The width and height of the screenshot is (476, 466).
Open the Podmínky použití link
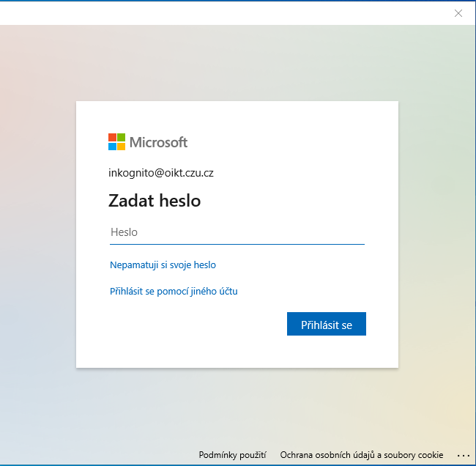232,455
